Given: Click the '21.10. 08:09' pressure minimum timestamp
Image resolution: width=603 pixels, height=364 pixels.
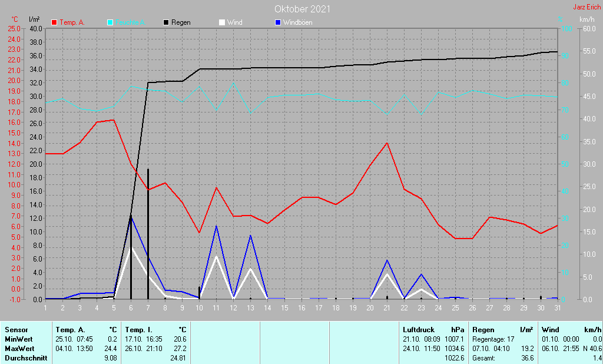Looking at the screenshot, I should coord(421,339).
